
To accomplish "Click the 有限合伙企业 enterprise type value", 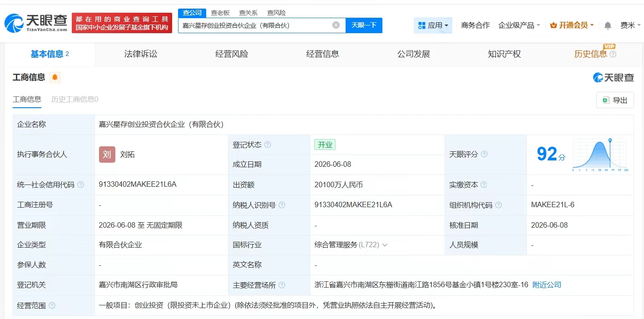I will [120, 245].
